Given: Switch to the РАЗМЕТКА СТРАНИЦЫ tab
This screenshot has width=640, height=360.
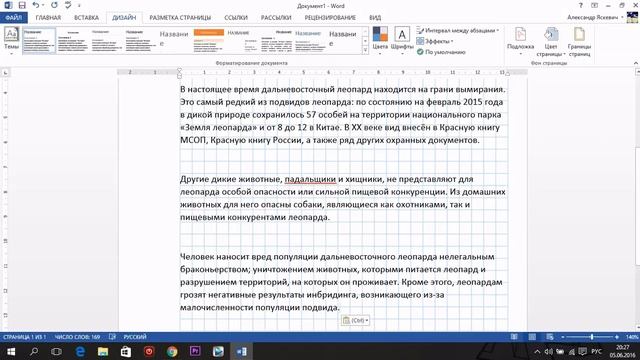Looking at the screenshot, I should pyautogui.click(x=180, y=18).
